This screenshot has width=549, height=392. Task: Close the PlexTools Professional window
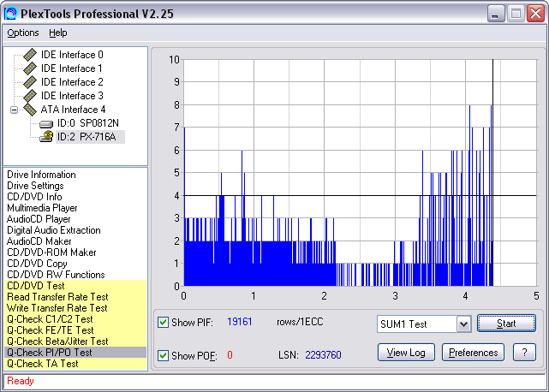(535, 14)
